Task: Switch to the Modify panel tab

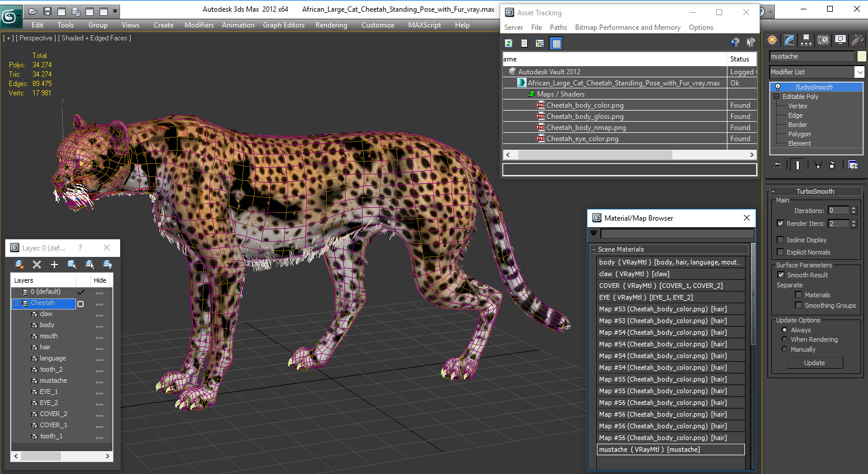Action: pyautogui.click(x=790, y=40)
